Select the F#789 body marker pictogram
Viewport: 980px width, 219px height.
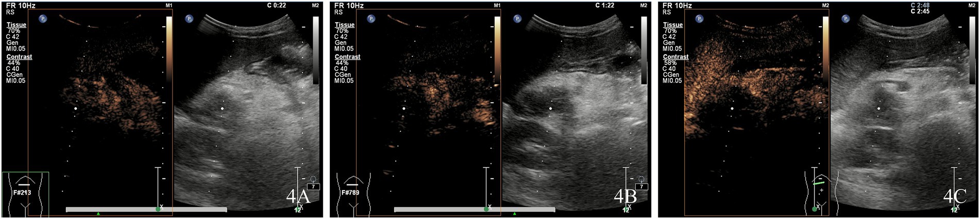353,194
